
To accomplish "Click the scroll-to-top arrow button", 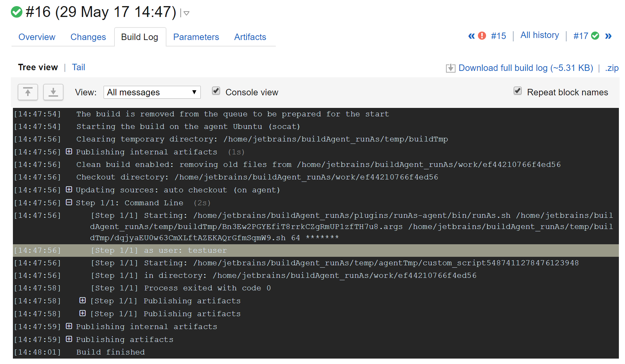I will click(x=28, y=92).
